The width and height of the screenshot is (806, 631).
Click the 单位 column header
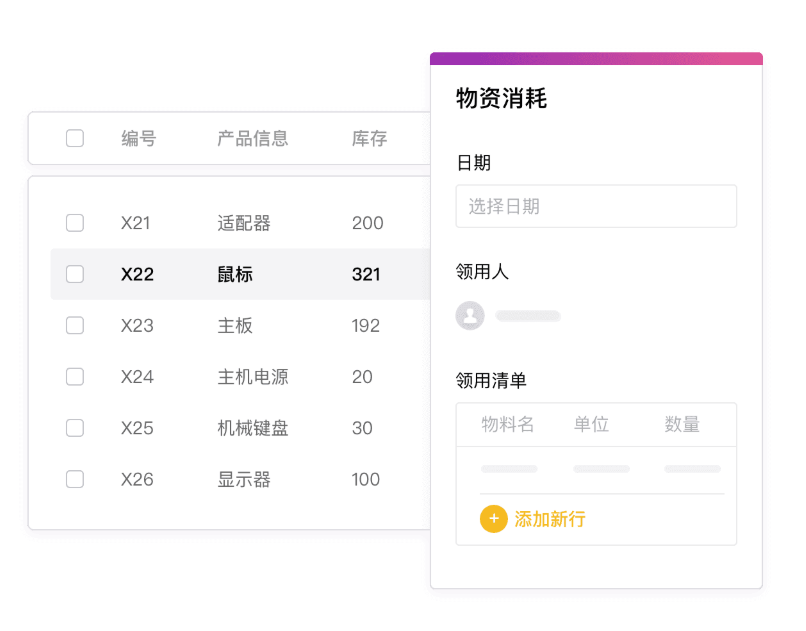click(591, 424)
